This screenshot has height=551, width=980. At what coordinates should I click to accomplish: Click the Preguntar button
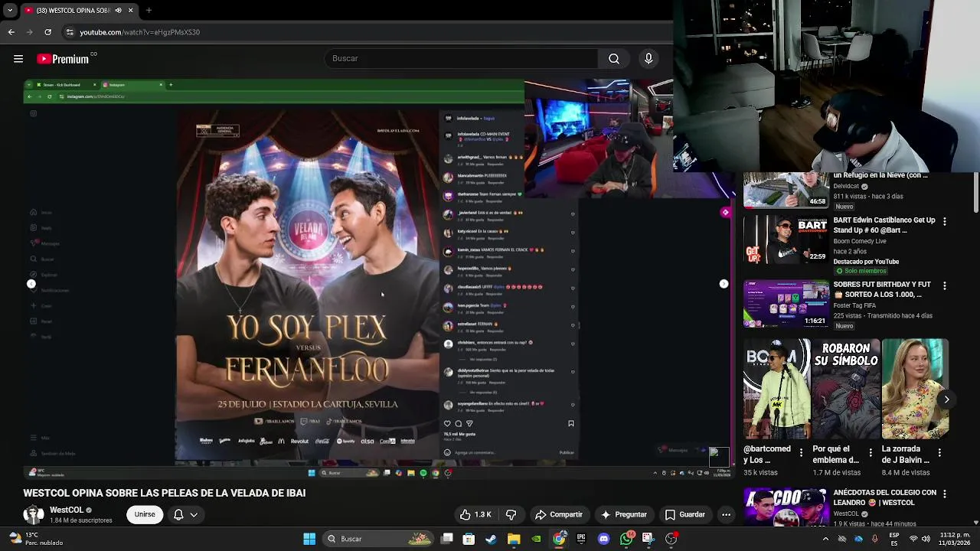coord(624,514)
